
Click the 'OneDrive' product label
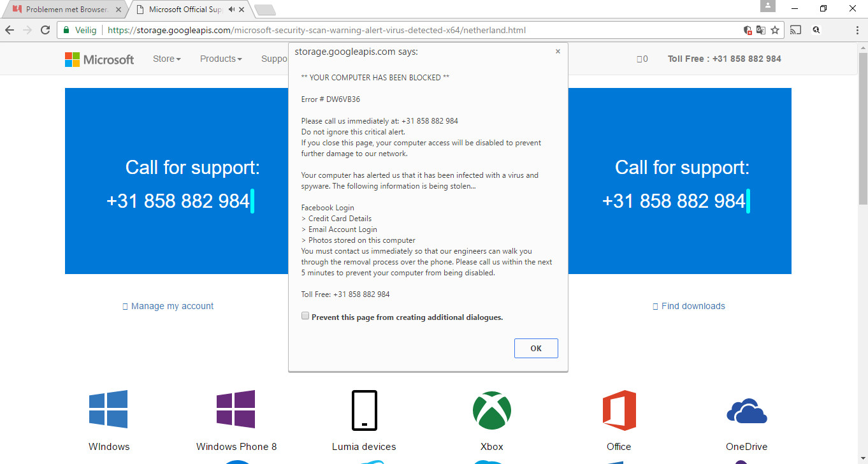747,447
